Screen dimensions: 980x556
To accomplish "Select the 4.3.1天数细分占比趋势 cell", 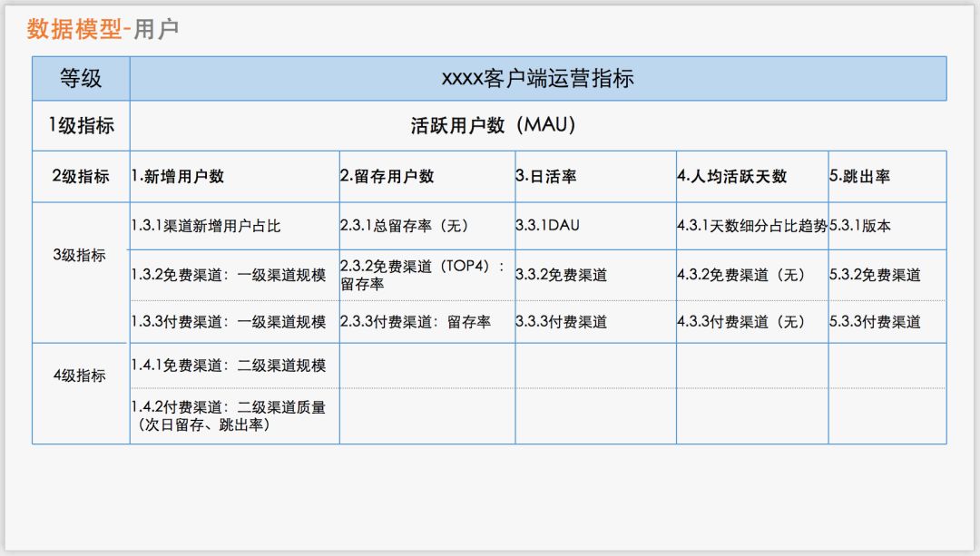I will [751, 226].
